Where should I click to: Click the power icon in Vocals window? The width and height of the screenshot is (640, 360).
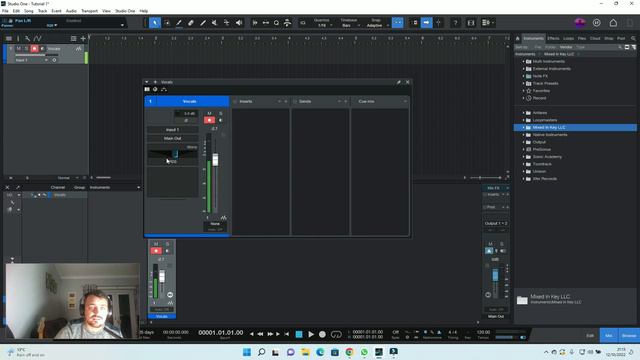pos(155,89)
